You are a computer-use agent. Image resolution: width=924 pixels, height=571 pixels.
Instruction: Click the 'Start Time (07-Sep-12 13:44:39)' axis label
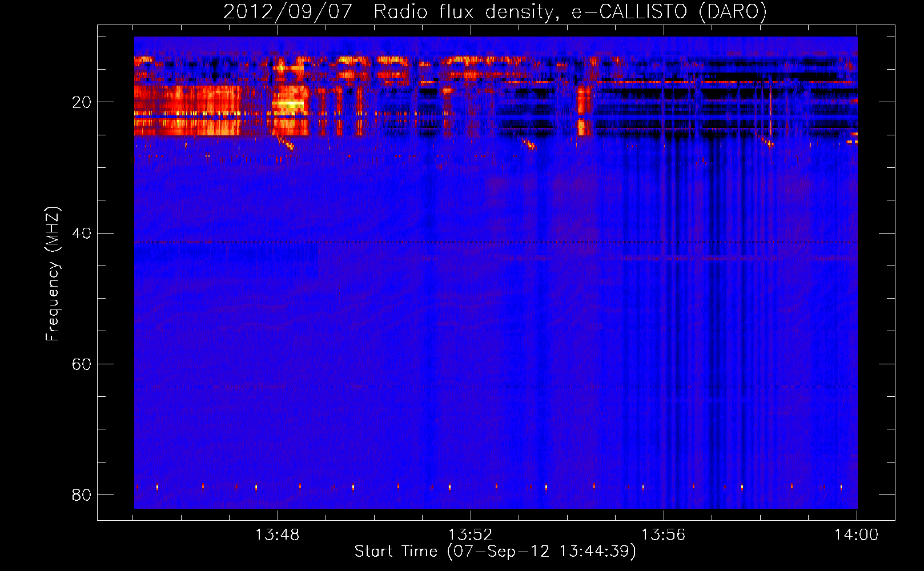pyautogui.click(x=495, y=552)
